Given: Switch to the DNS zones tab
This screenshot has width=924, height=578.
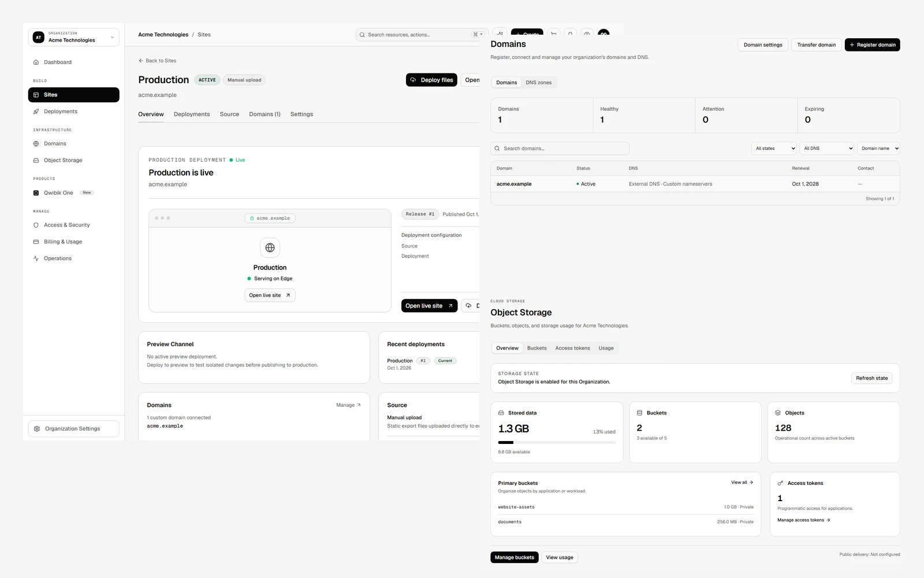Looking at the screenshot, I should [538, 83].
